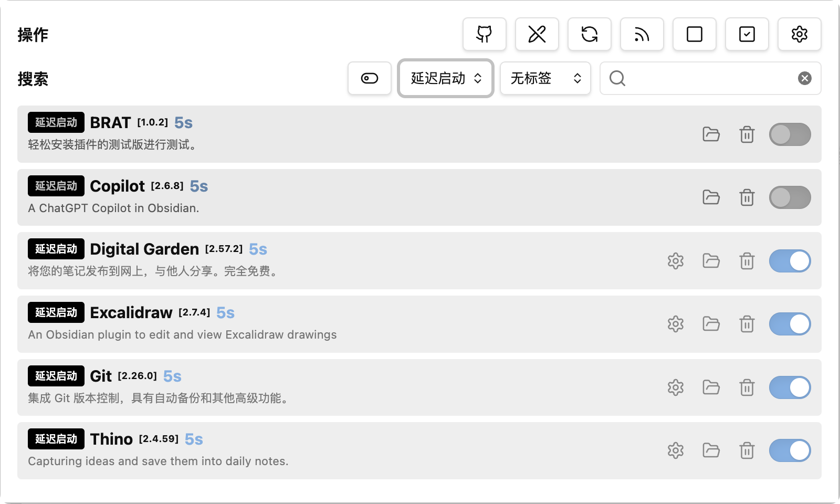
Task: Click the 延迟启动 tag on Digital Garden
Action: pos(56,249)
